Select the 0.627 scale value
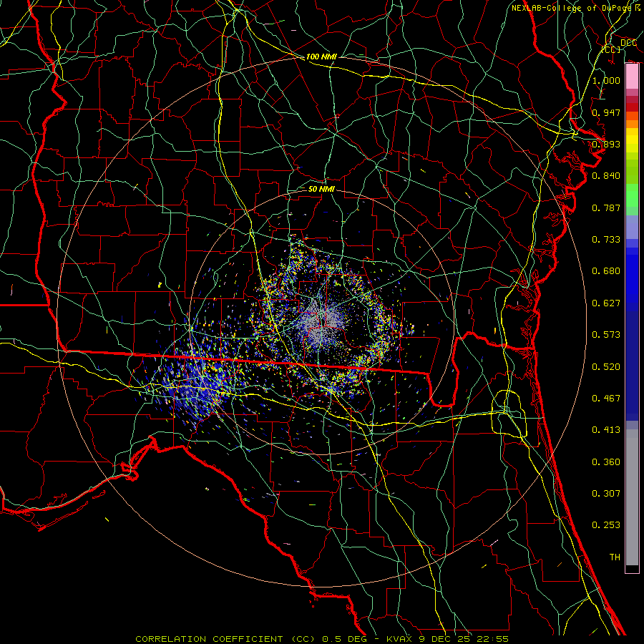 (x=606, y=303)
